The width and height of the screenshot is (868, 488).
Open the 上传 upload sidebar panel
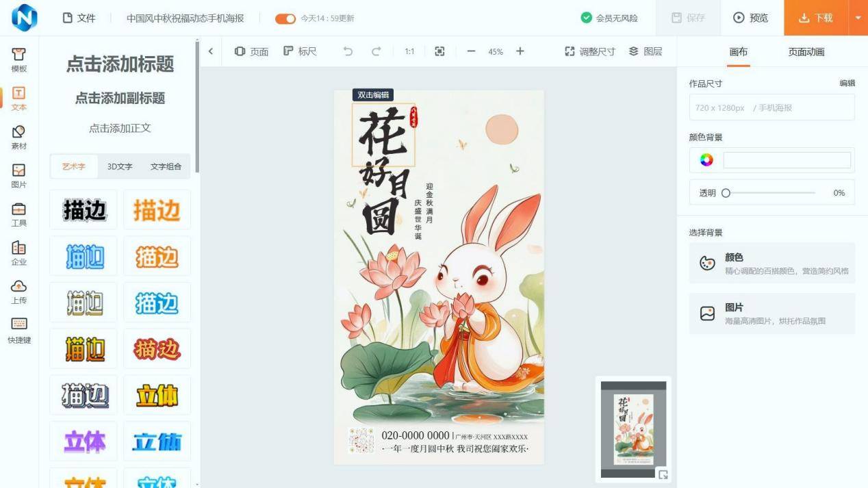click(19, 292)
